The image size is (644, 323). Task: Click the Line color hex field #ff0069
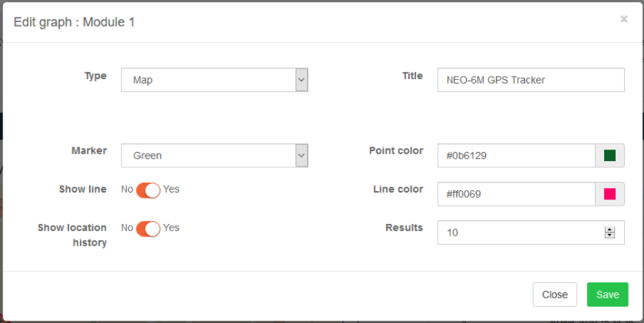point(516,194)
